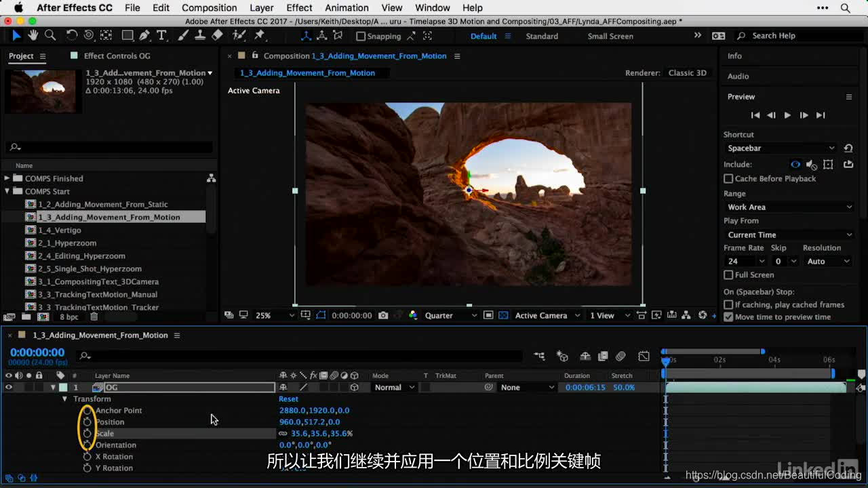Select the Eraser tool

(x=217, y=35)
